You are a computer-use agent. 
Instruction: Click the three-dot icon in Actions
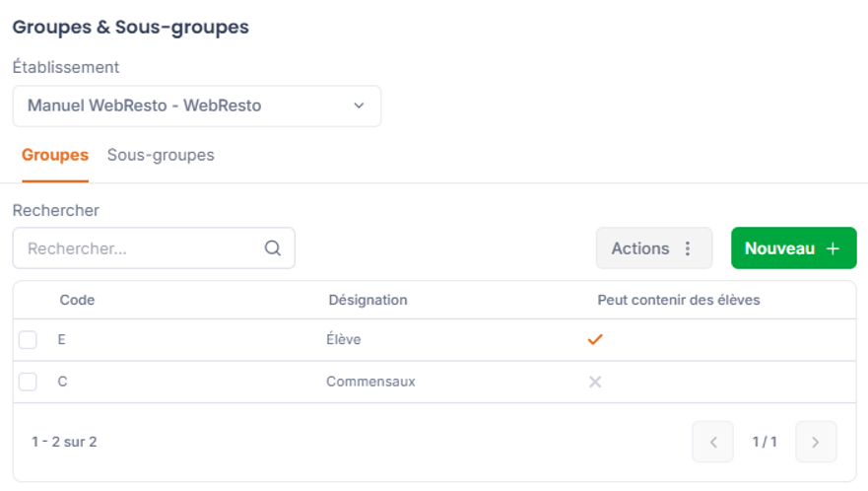click(688, 248)
